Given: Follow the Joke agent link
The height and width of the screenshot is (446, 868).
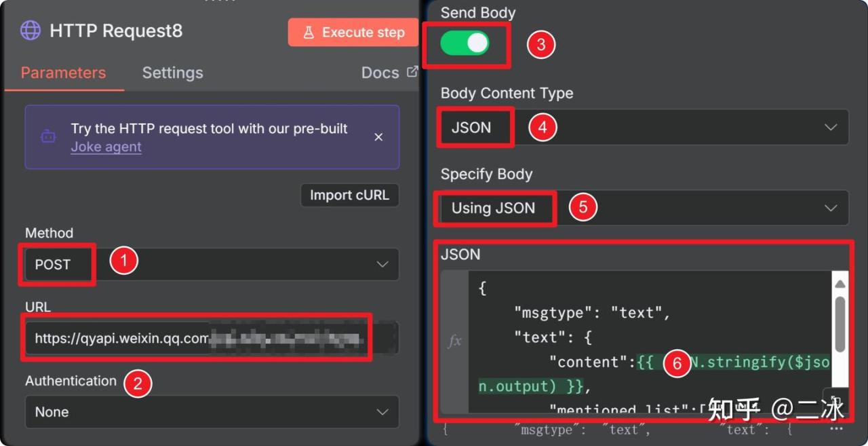Looking at the screenshot, I should click(x=106, y=147).
